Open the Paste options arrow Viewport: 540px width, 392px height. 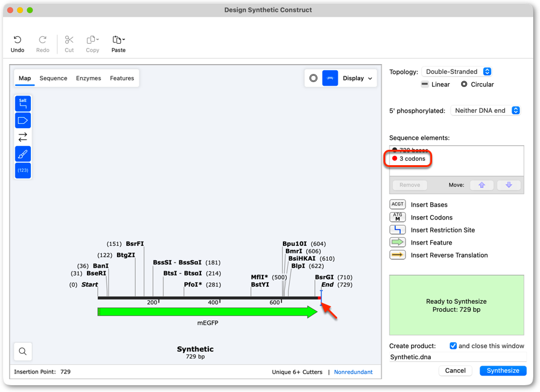pyautogui.click(x=124, y=39)
